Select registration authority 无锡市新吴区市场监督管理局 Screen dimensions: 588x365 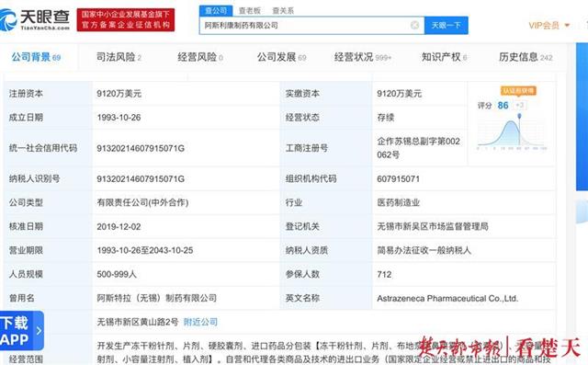pos(433,226)
